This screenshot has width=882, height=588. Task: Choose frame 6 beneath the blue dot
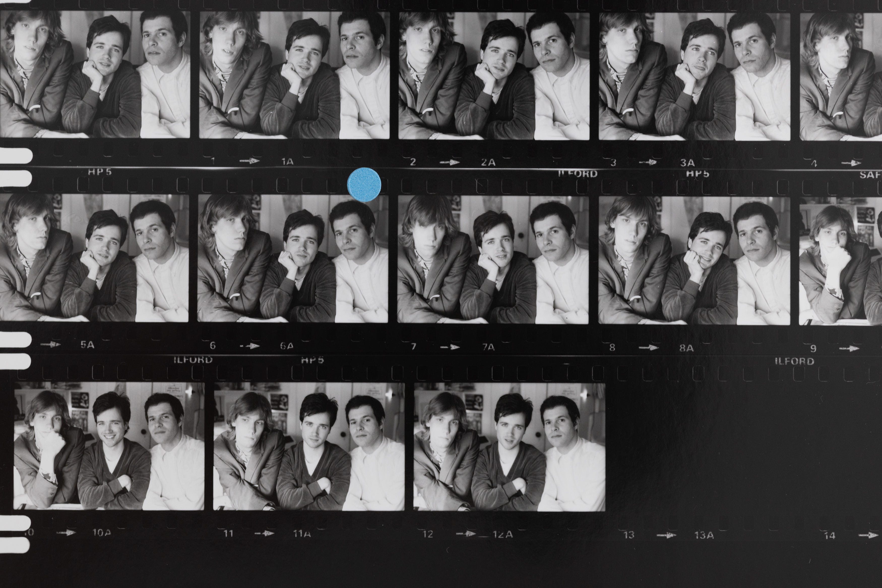coord(293,258)
